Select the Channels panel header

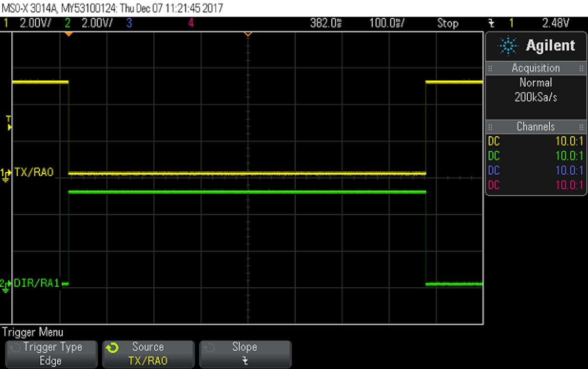(536, 127)
